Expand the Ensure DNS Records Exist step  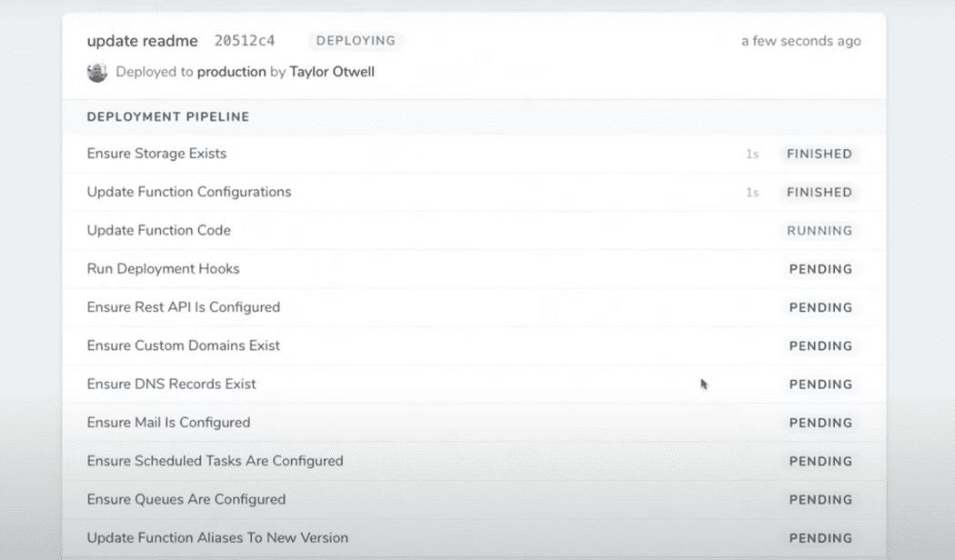[169, 384]
